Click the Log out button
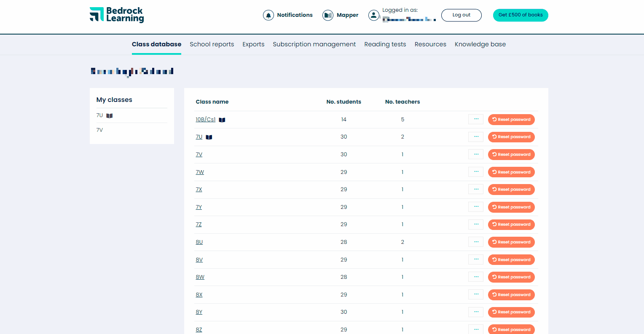Image resolution: width=644 pixels, height=334 pixels. [x=462, y=15]
